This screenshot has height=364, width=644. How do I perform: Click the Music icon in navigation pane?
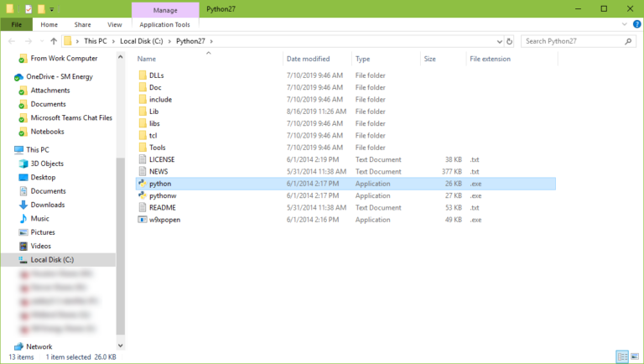click(x=23, y=218)
